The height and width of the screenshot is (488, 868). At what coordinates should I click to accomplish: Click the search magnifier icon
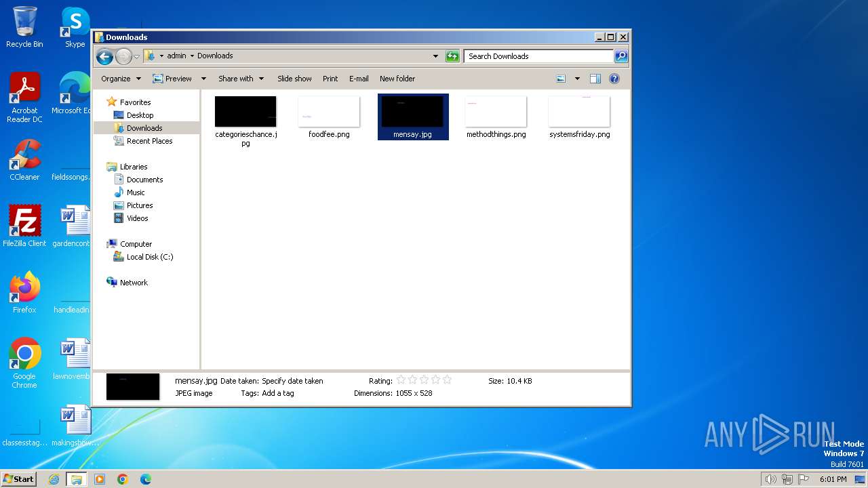(x=620, y=56)
